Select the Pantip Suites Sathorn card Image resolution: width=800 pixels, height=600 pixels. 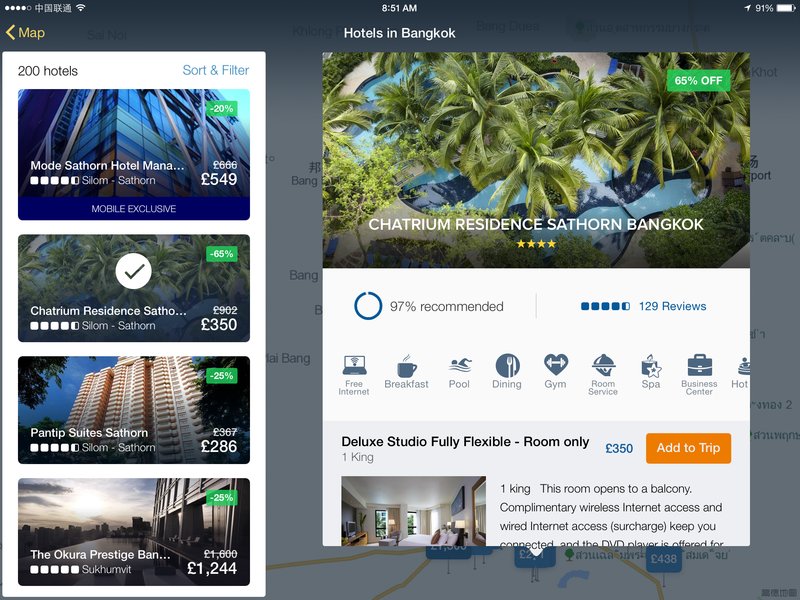coord(134,410)
